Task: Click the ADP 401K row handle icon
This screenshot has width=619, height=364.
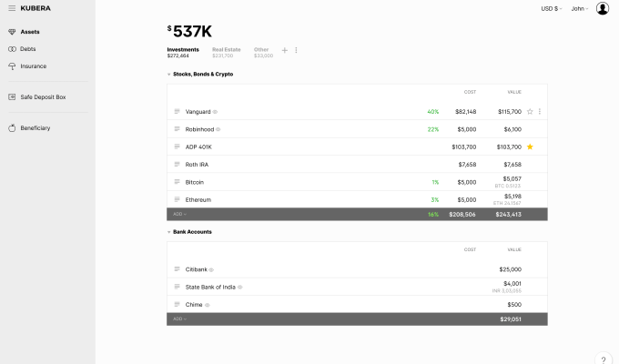Action: 177,147
